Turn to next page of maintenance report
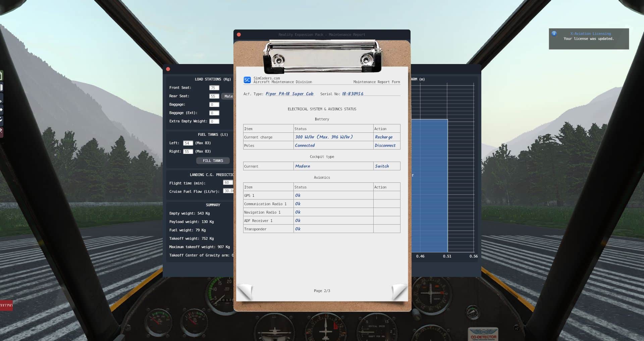 (399, 292)
